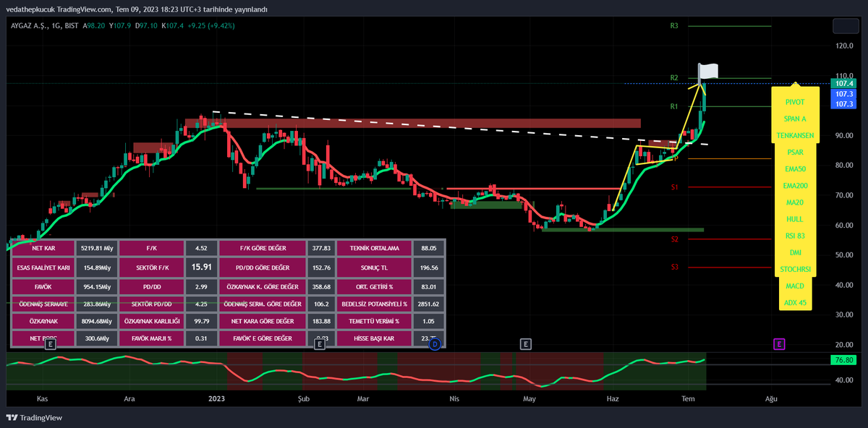Click the ÖZKAYNAK KARLILIĞI cell
Image resolution: width=868 pixels, height=428 pixels.
pos(151,321)
